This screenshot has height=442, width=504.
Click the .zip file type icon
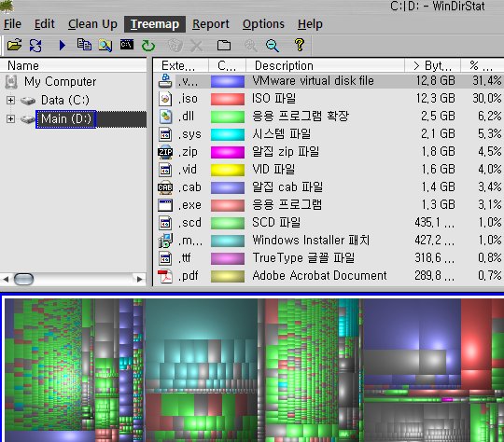[x=165, y=152]
